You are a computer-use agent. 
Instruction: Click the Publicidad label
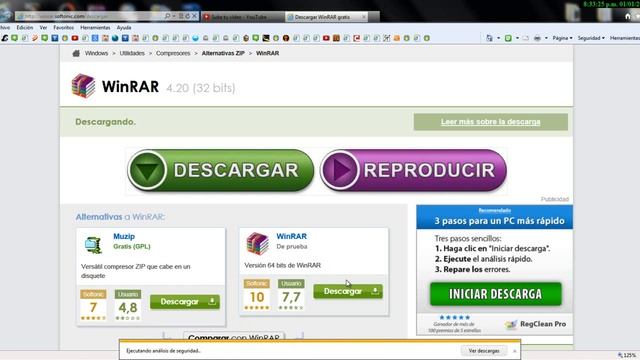point(555,199)
